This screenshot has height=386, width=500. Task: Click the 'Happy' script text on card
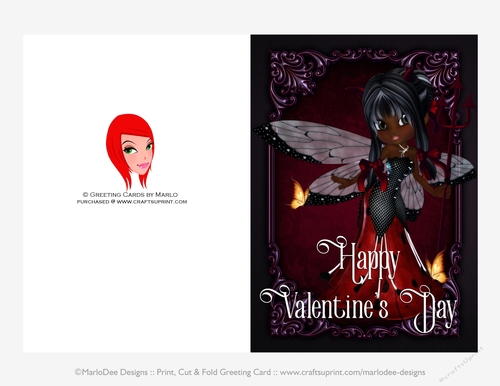click(358, 260)
